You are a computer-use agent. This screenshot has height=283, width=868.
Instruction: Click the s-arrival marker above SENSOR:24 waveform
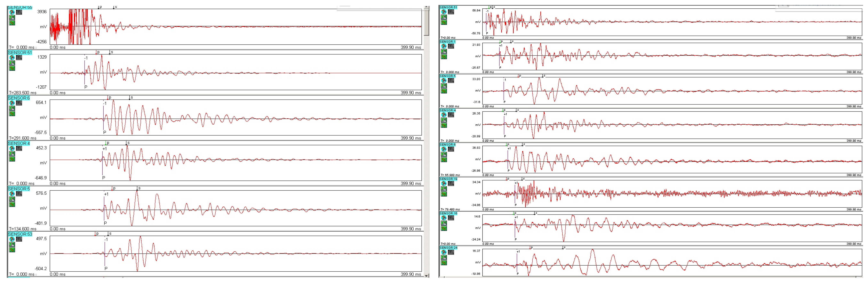(x=562, y=248)
